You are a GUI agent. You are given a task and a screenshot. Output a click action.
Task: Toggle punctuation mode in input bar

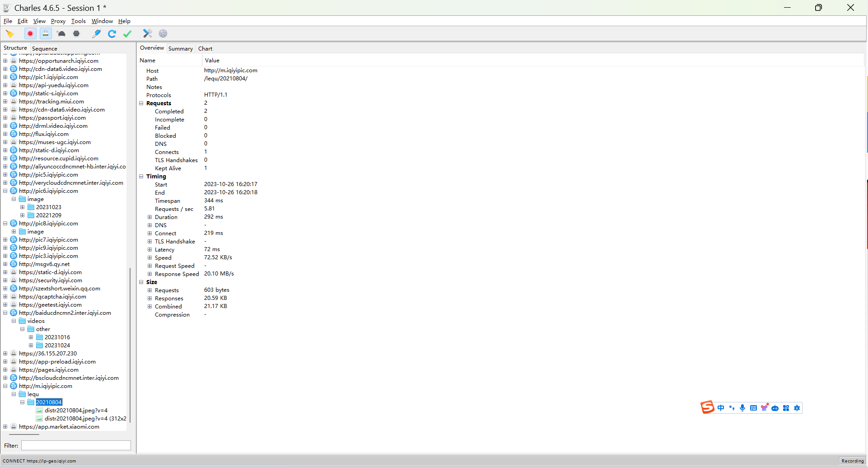click(x=732, y=408)
